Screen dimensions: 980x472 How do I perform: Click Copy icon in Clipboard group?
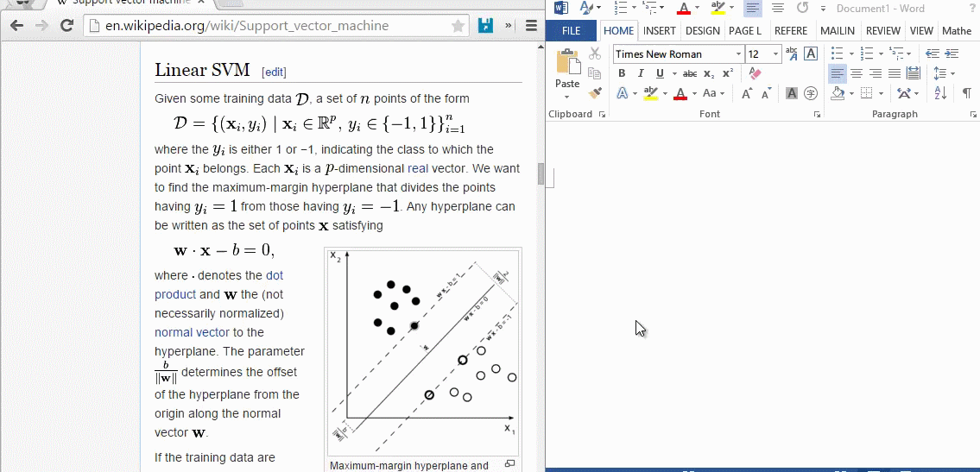(595, 73)
